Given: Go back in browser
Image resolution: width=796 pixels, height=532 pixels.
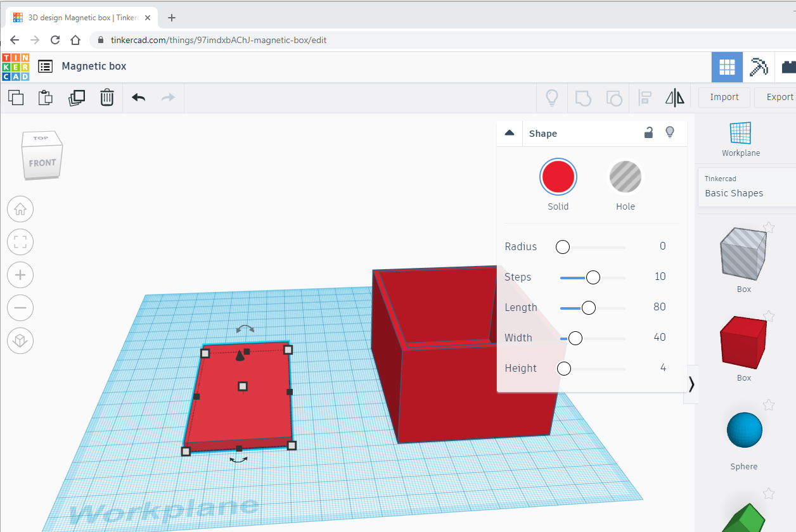Looking at the screenshot, I should click(15, 40).
